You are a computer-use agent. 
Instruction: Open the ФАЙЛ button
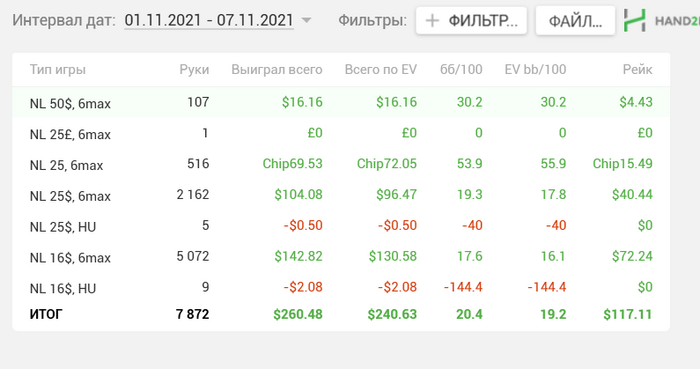coord(575,21)
